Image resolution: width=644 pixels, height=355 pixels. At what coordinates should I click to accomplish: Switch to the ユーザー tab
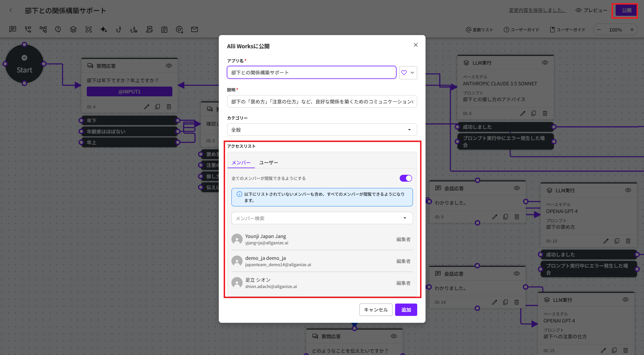coord(268,163)
